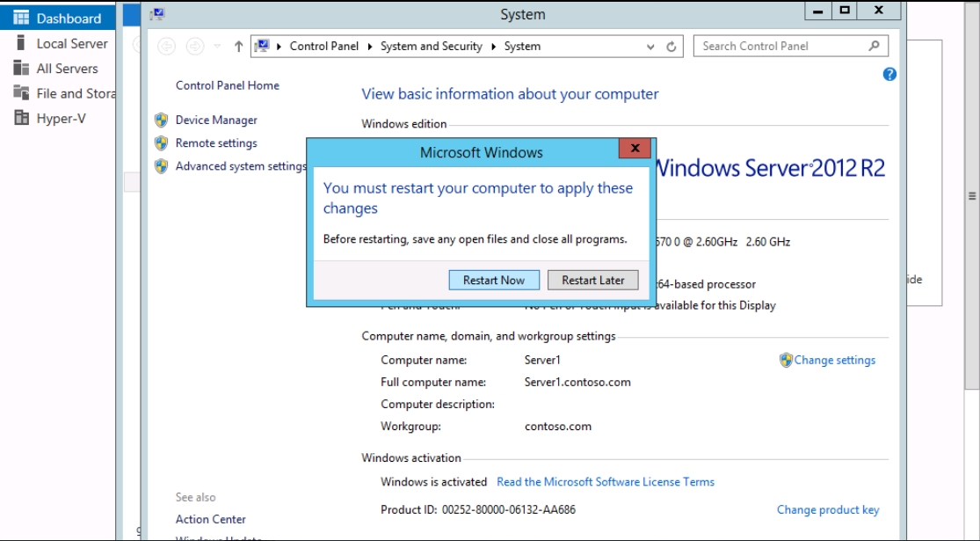Refresh the System control panel page

pyautogui.click(x=671, y=47)
